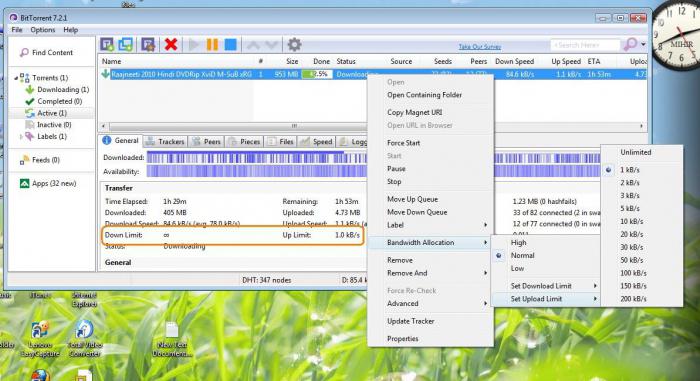The width and height of the screenshot is (700, 381).
Task: Click the Move Down Queue toolbar arrow
Action: pos(272,45)
